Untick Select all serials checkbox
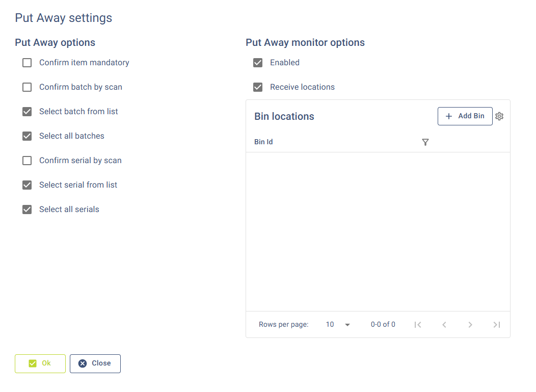This screenshot has height=392, width=536. point(27,210)
